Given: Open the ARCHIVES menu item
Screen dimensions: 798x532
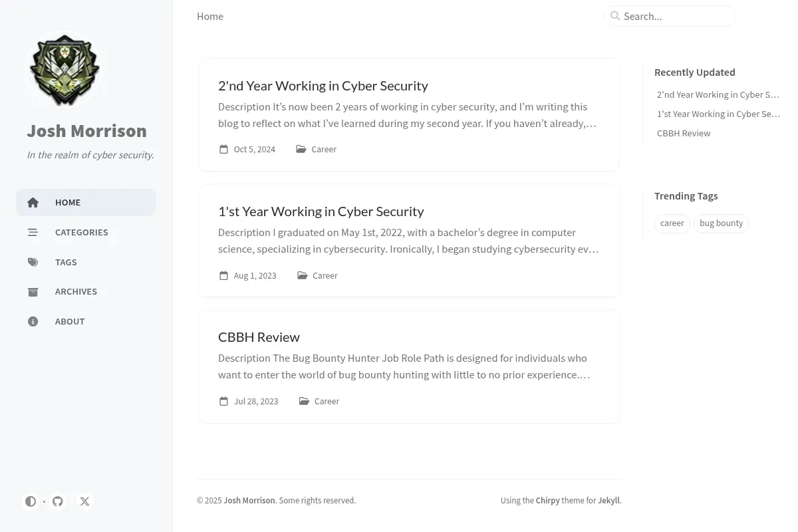Looking at the screenshot, I should click(86, 291).
